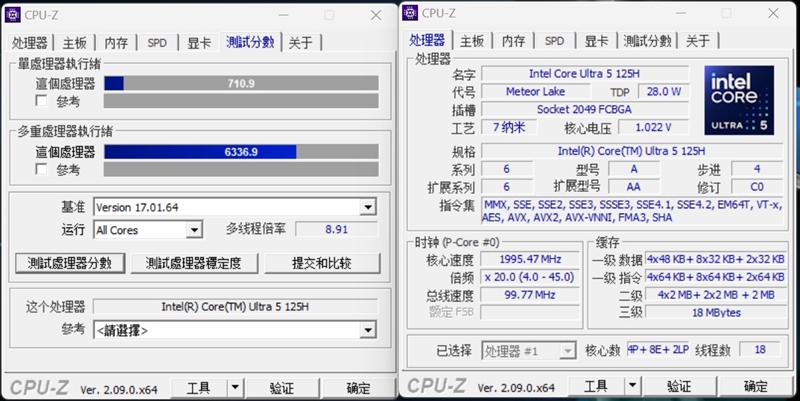Click the 核心数 value 4P + 8E + 2LP
The image size is (800, 401).
(658, 349)
